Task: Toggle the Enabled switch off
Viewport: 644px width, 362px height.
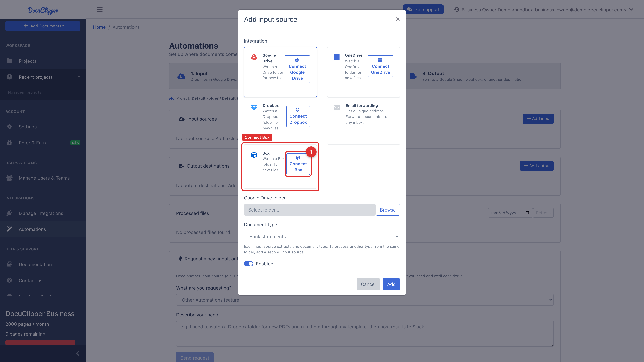Action: tap(249, 264)
